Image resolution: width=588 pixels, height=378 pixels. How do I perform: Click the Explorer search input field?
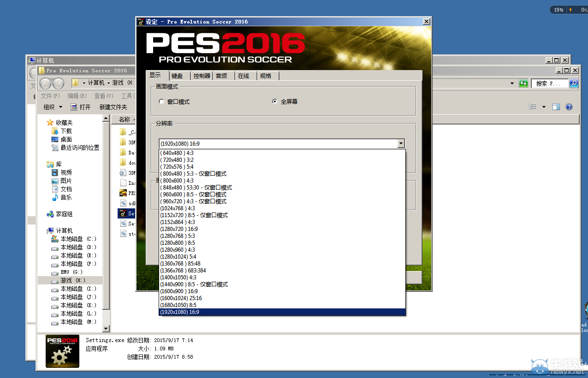(x=550, y=83)
